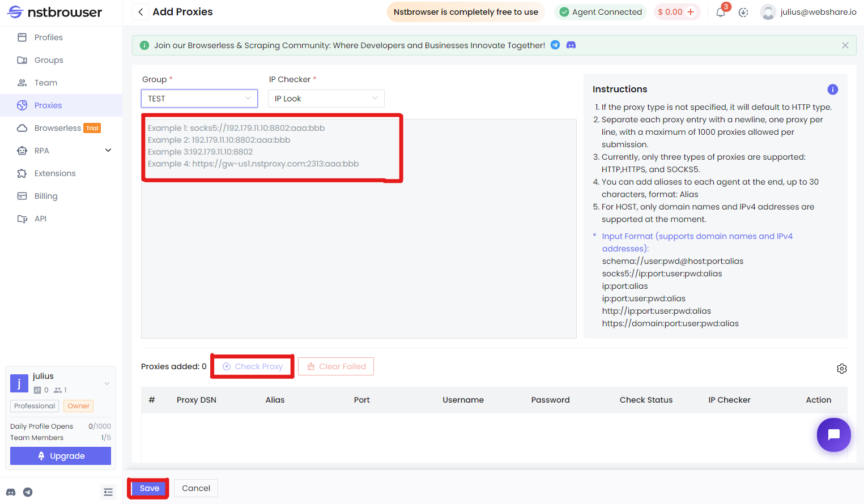Click the Action column header
The width and height of the screenshot is (864, 504).
819,400
